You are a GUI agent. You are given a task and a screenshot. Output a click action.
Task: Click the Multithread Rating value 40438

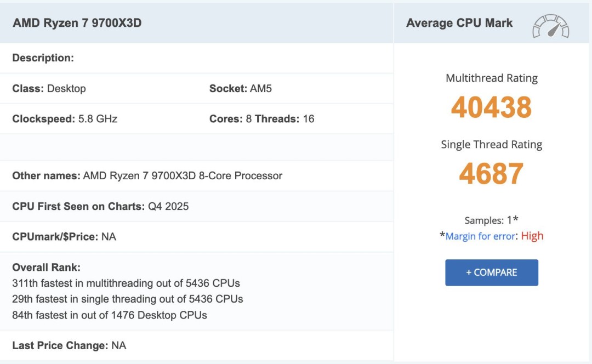[x=492, y=108]
